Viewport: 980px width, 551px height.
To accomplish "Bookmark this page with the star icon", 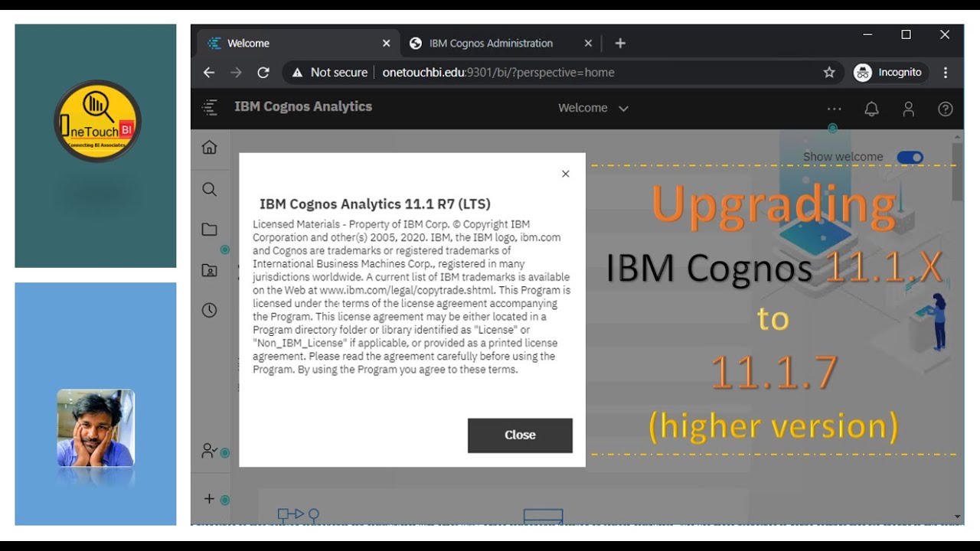I will coord(829,72).
